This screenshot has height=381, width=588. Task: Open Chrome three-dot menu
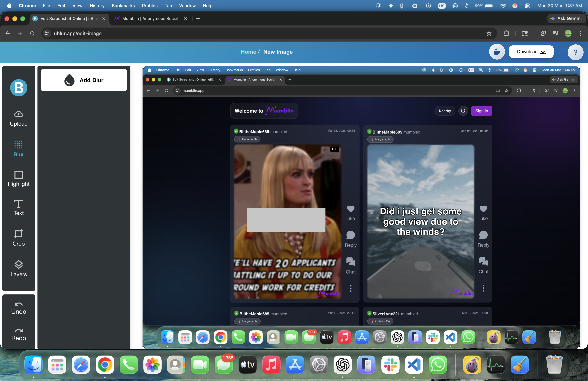[580, 33]
